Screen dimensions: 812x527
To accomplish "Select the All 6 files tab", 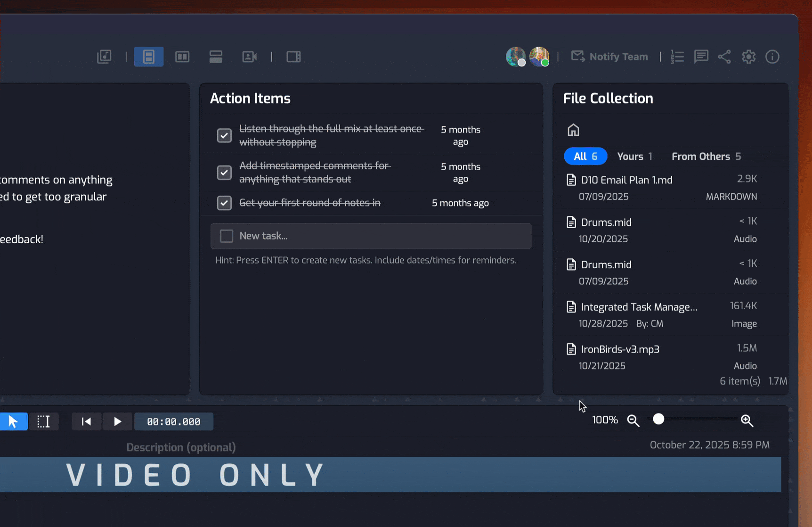I will click(x=585, y=156).
